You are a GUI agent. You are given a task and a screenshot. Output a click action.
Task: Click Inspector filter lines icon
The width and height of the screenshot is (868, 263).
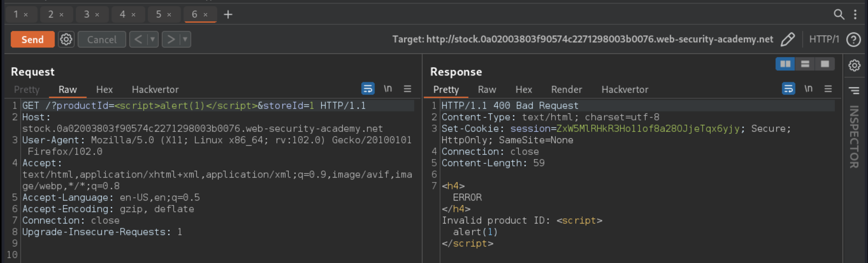854,90
